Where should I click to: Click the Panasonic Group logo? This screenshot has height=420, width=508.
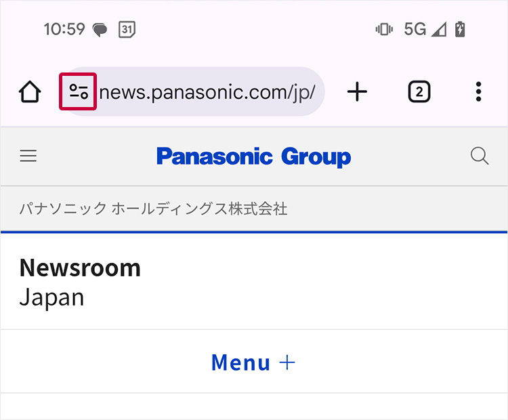point(253,156)
